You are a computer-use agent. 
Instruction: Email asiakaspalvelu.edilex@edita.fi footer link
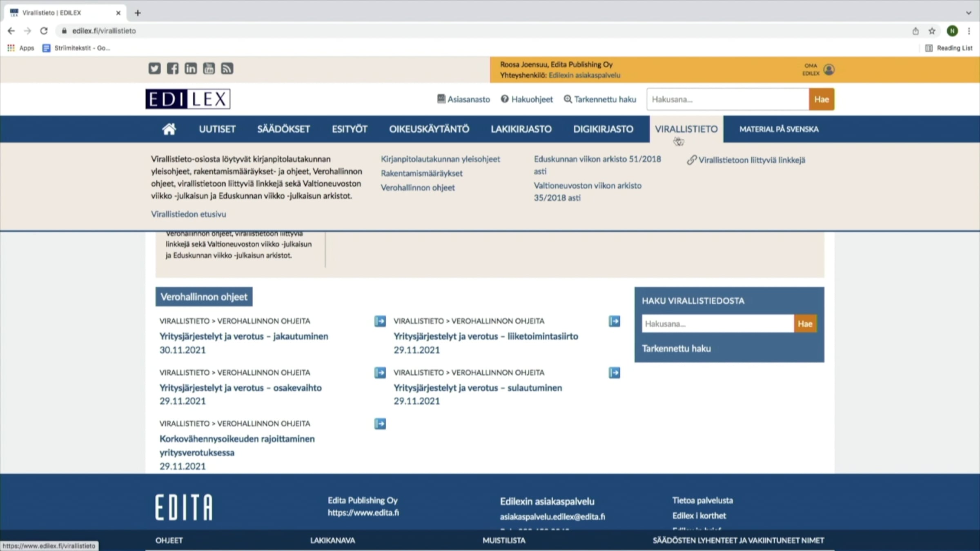tap(552, 517)
